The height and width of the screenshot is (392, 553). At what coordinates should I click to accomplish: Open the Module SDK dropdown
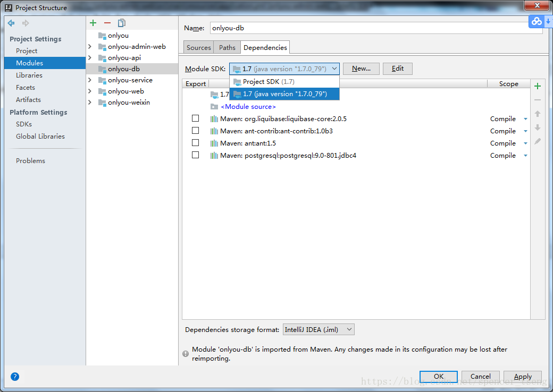284,69
